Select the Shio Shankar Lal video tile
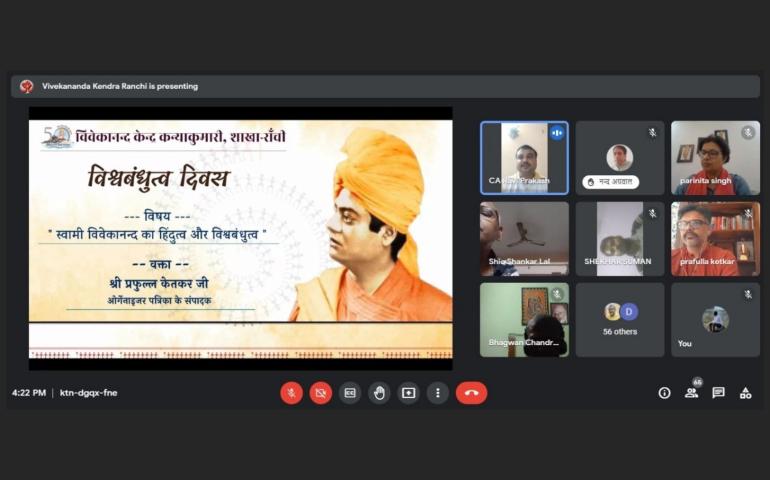Screen dimensions: 770x480 (x=524, y=239)
